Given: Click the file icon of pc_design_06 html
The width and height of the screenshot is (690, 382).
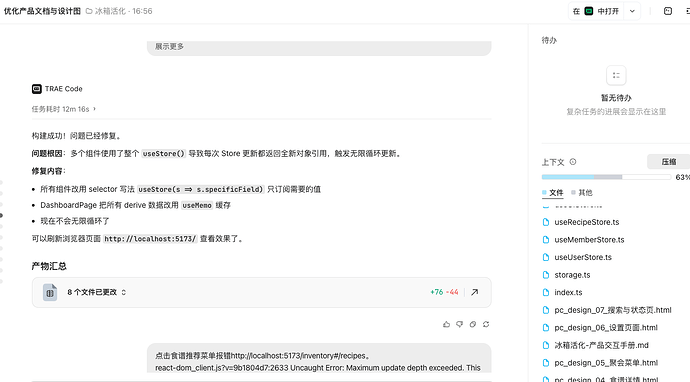Looking at the screenshot, I should pos(546,328).
